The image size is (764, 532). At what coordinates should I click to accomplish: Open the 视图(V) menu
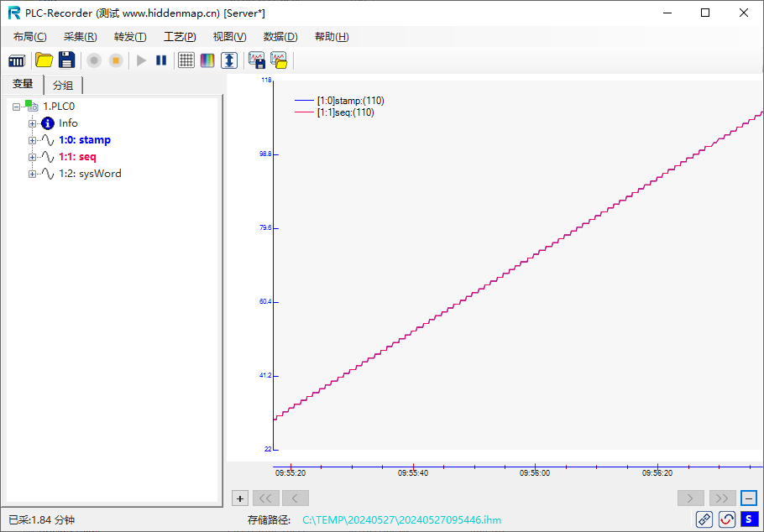click(x=229, y=37)
